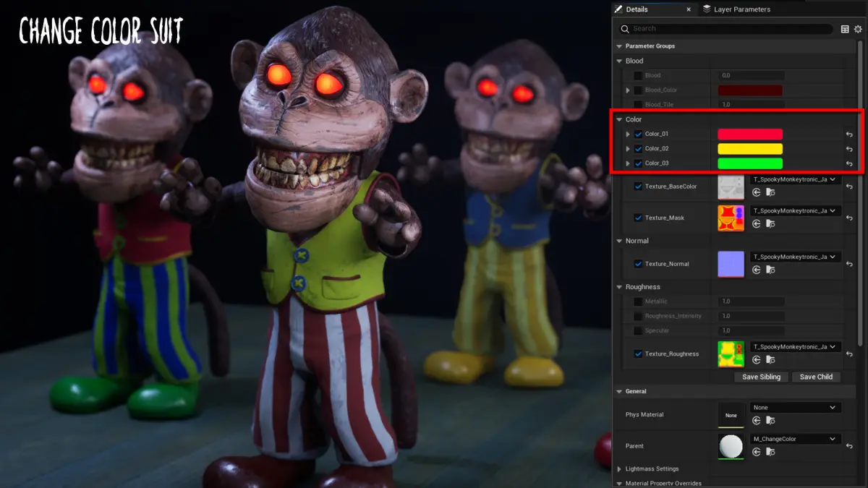Reset Color_03 to its default value
This screenshot has width=868, height=488.
tap(849, 163)
